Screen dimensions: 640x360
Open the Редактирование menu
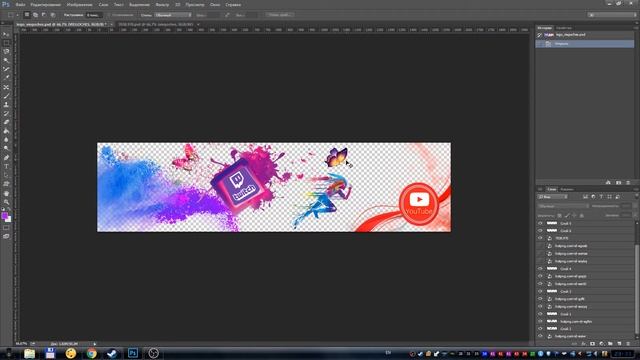click(45, 4)
